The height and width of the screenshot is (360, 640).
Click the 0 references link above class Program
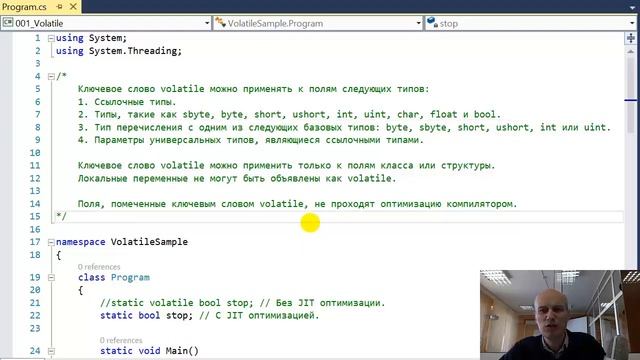99,267
